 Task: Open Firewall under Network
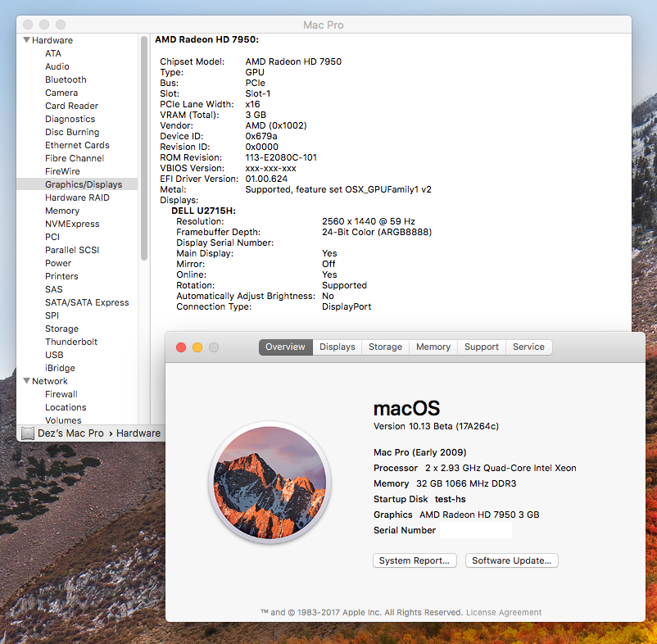61,394
